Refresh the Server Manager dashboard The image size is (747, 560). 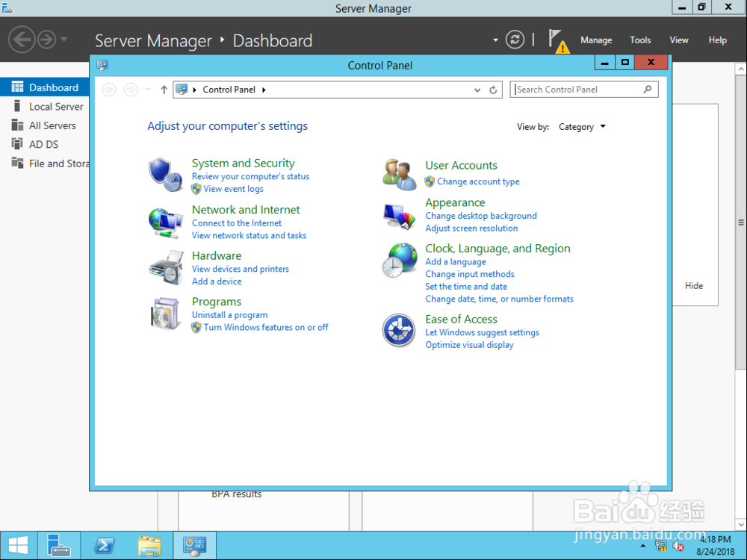pyautogui.click(x=515, y=40)
